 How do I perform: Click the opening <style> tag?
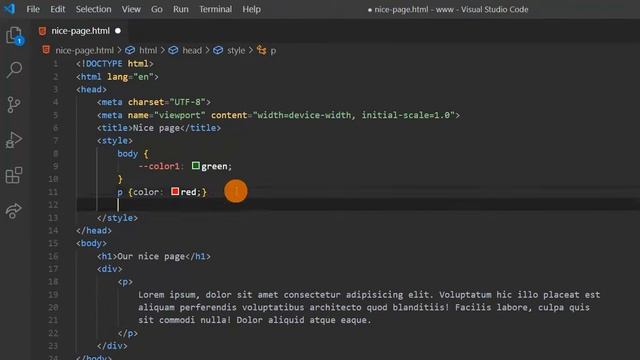tap(115, 141)
